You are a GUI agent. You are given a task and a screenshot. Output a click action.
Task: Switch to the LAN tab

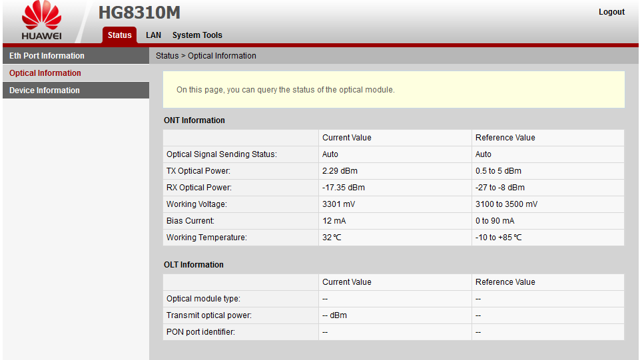click(153, 35)
